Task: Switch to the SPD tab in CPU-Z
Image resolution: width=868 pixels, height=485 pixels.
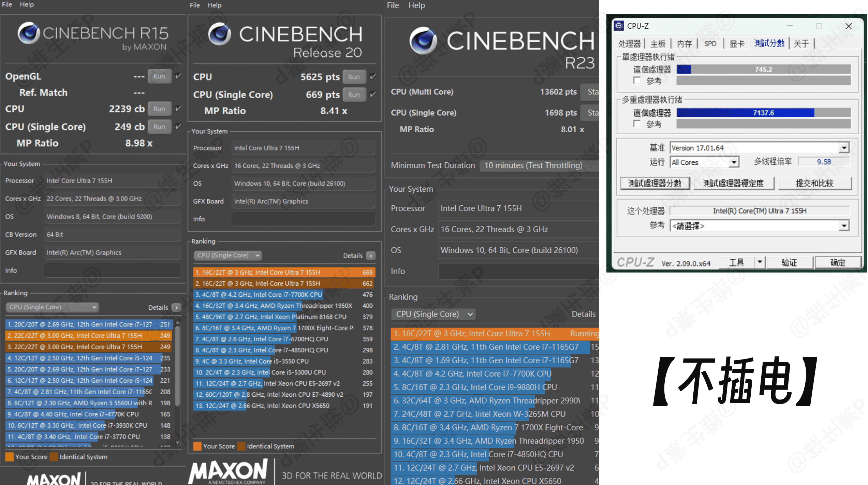Action: 710,44
